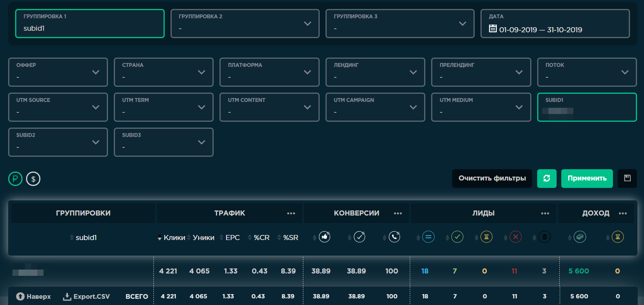The image size is (644, 305).
Task: Open the ОФФЕР filter dropdown
Action: (x=58, y=72)
